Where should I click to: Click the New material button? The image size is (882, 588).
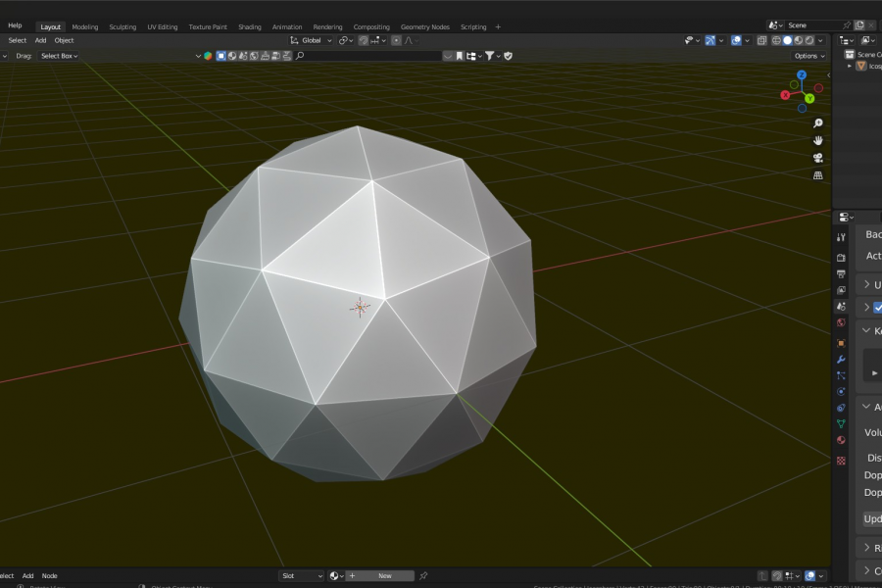(384, 576)
